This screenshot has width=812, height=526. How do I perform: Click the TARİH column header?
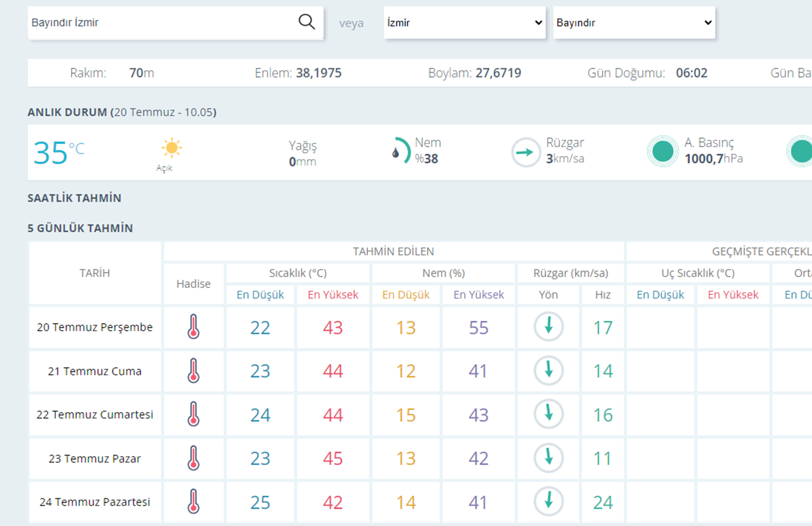[95, 273]
